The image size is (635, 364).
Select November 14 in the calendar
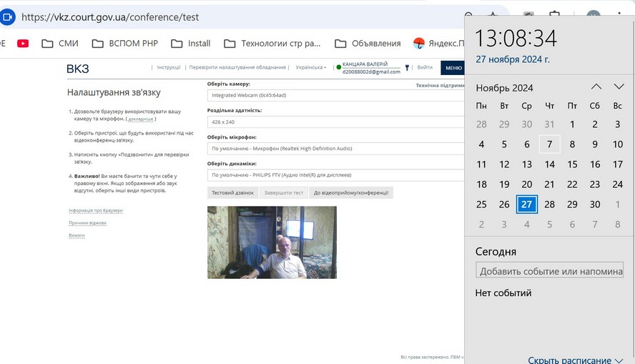tap(550, 164)
